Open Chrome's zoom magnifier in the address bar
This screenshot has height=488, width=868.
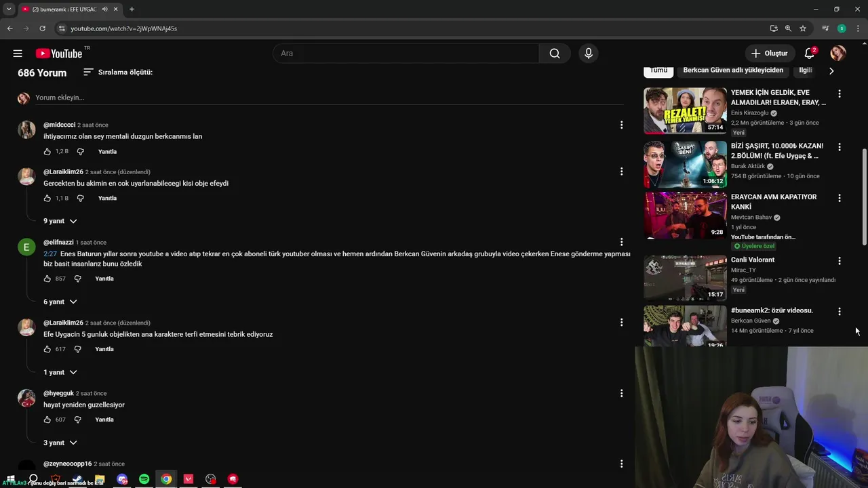coord(788,28)
